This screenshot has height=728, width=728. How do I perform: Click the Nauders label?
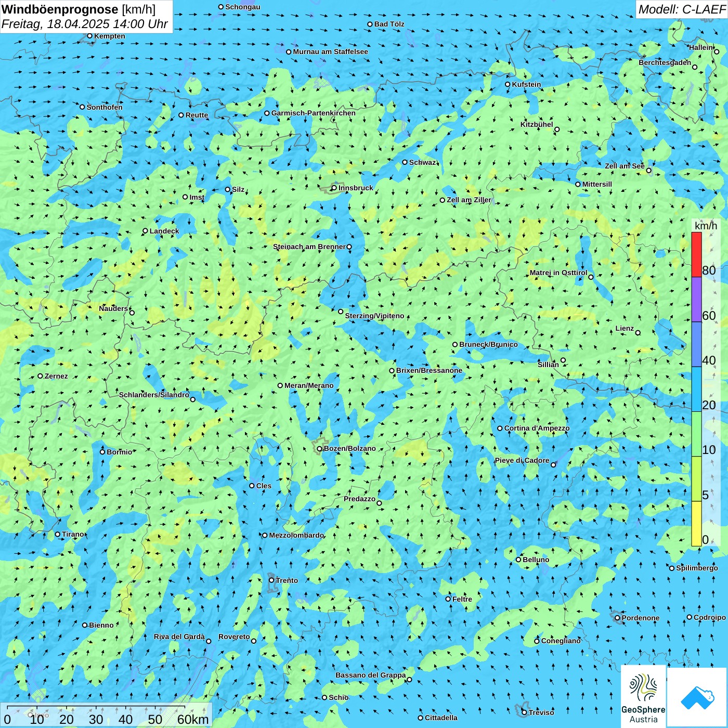(x=113, y=308)
